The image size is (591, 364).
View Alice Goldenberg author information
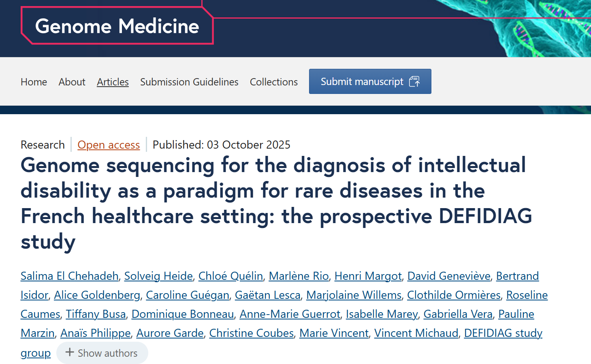pyautogui.click(x=97, y=295)
